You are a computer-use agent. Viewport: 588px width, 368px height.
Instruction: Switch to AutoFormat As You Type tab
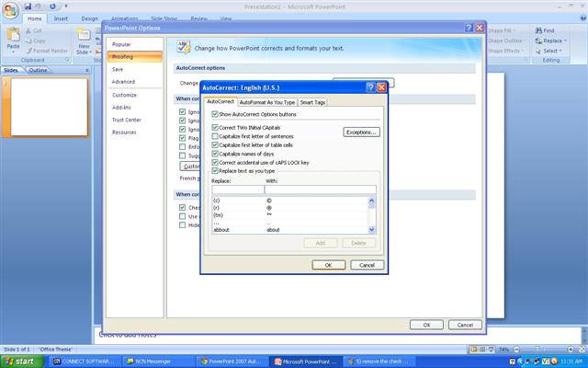point(267,102)
